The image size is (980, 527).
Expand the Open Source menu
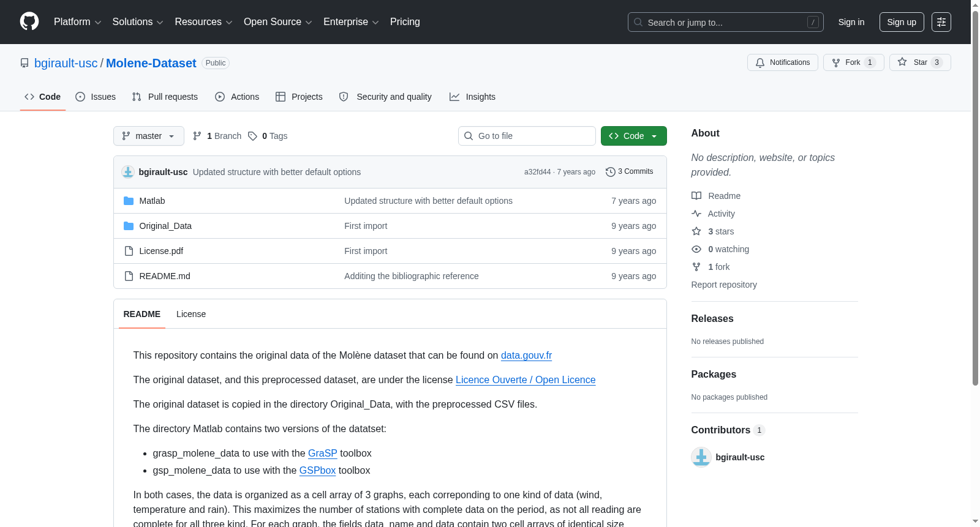click(x=278, y=22)
